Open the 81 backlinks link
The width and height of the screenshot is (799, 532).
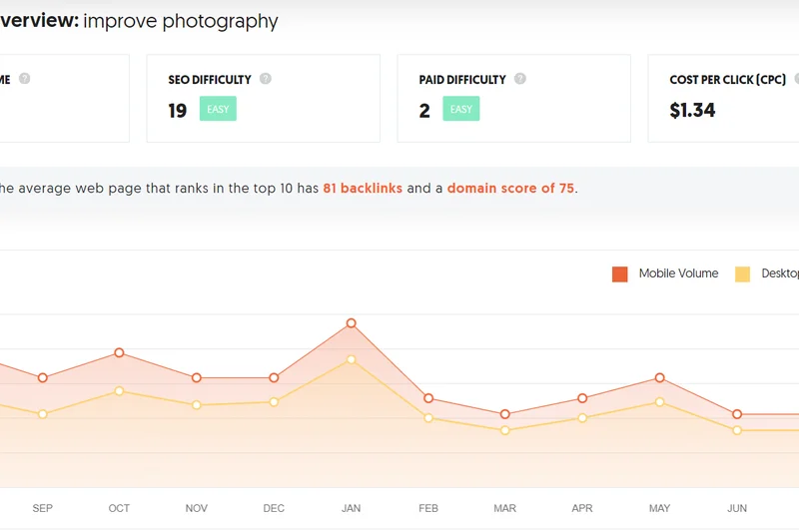click(x=363, y=188)
